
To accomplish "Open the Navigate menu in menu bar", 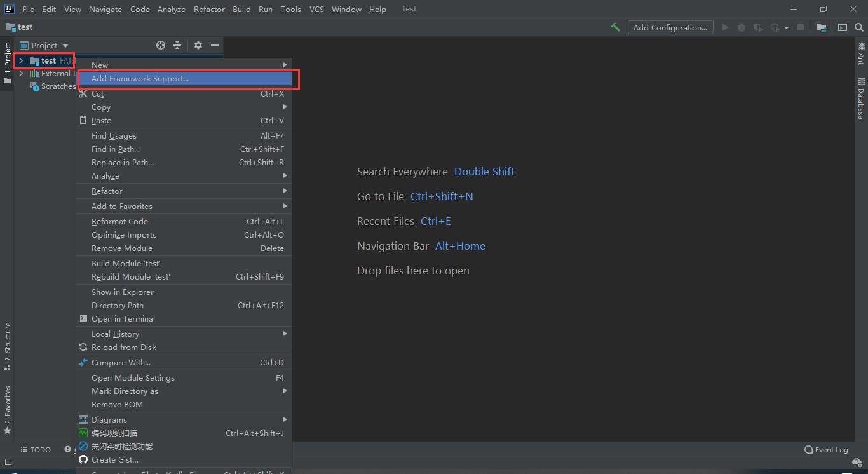I will coord(105,9).
